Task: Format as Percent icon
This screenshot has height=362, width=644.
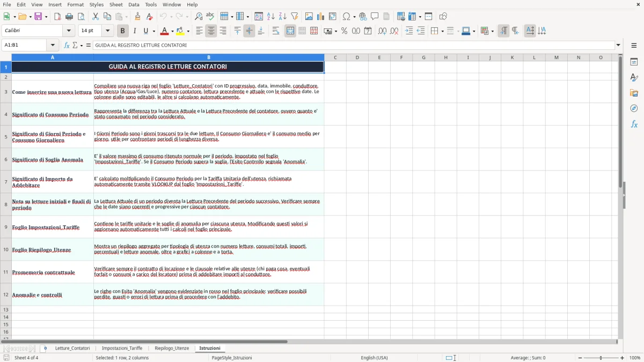Action: pos(345,31)
